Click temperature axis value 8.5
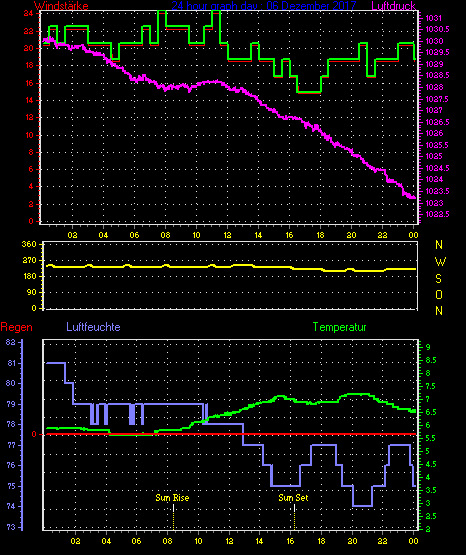This screenshot has width=466, height=555. click(x=431, y=360)
